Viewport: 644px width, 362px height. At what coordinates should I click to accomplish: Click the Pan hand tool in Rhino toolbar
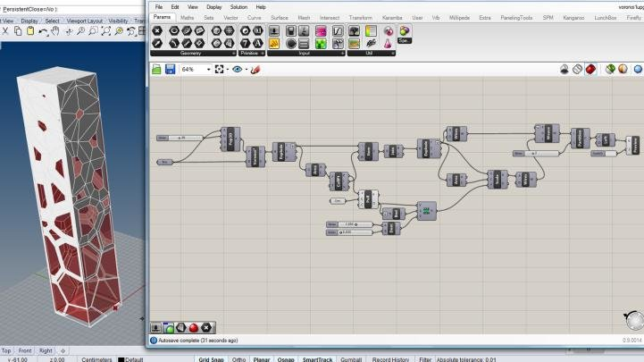[57, 30]
